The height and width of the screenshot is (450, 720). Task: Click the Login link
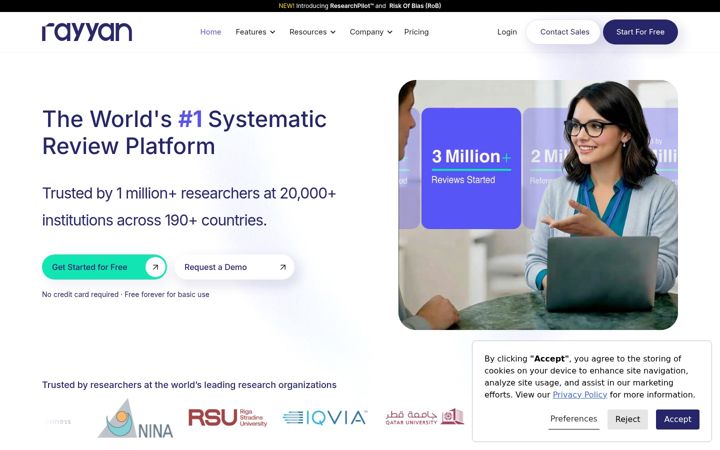click(x=507, y=32)
